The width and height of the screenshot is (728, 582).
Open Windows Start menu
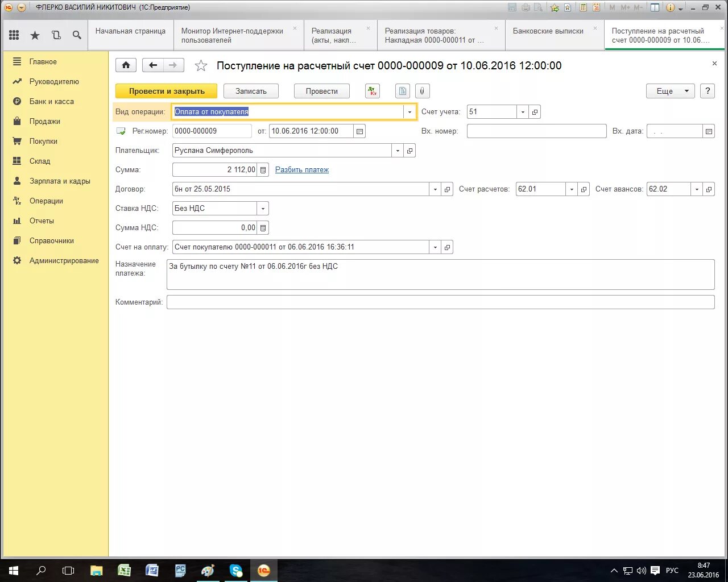pyautogui.click(x=14, y=571)
